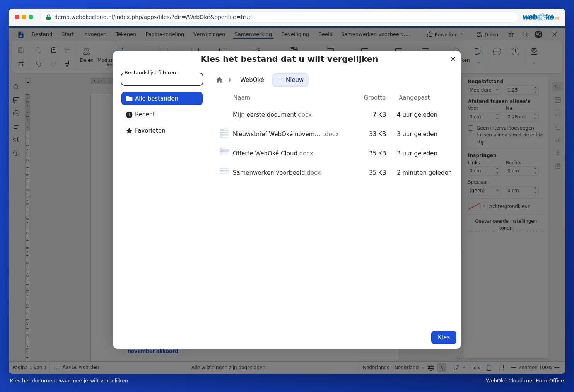Open the Pagina-indeling tab
574x392 pixels.
click(165, 34)
